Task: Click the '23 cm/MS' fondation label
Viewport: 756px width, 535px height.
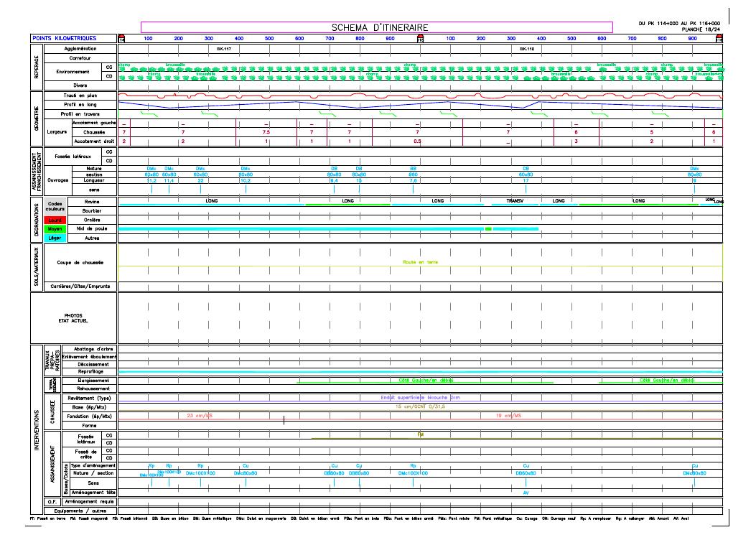Action: (200, 416)
